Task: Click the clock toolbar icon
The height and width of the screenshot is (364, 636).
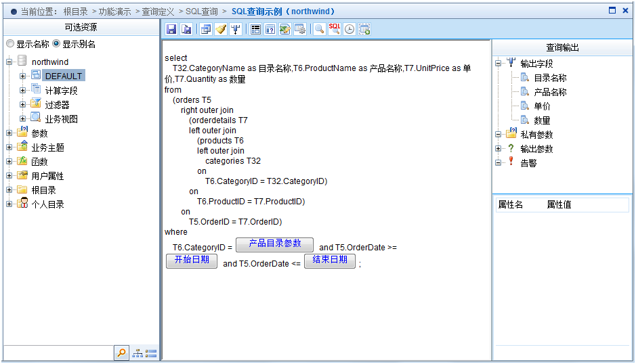Action: [349, 29]
